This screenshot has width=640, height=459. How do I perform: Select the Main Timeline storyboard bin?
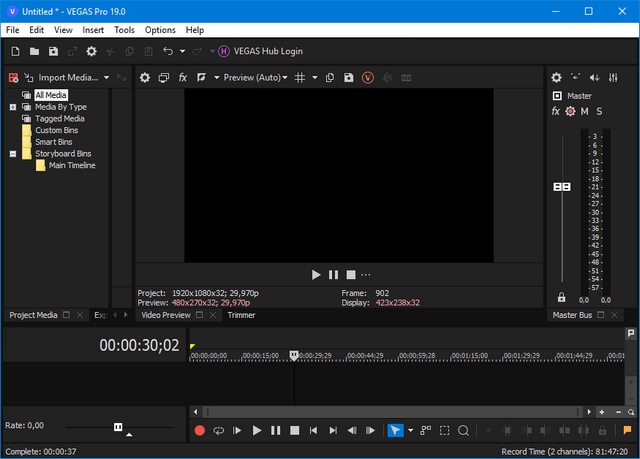71,165
